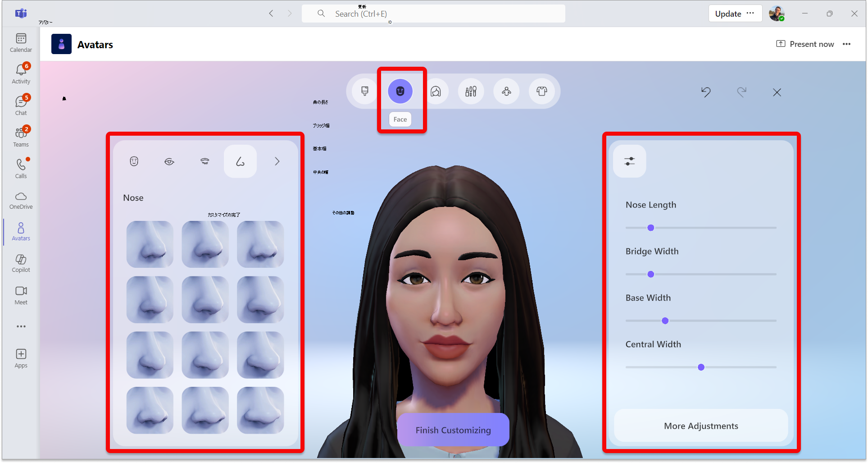
Task: Choose nose style row two, third
Action: [x=260, y=300]
